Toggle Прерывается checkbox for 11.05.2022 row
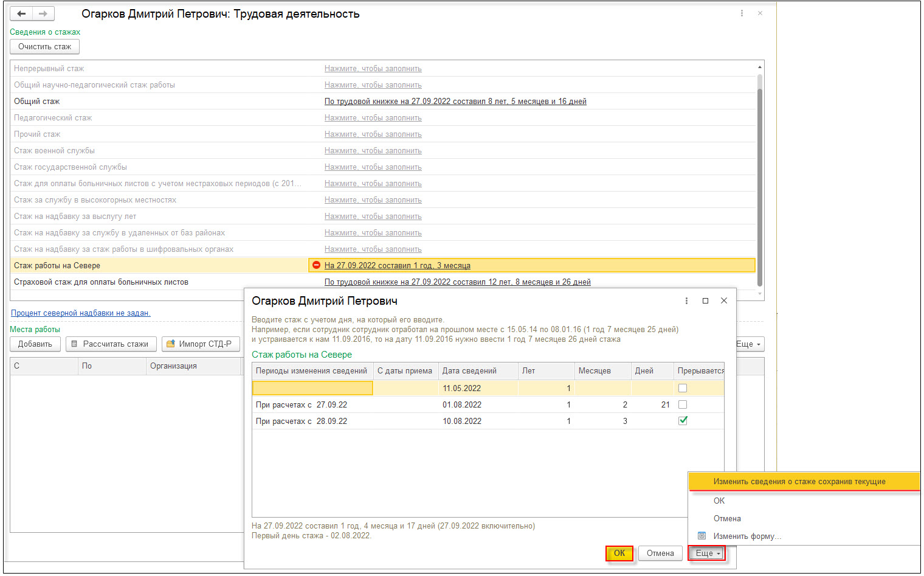Viewport: 924px width, 576px height. click(x=683, y=388)
